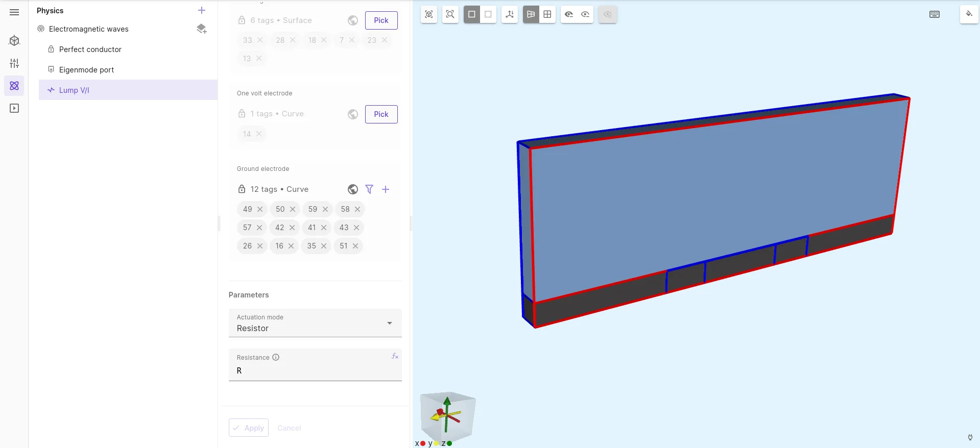The width and height of the screenshot is (980, 448).
Task: Select Eigenmode port tree item
Action: pos(87,70)
